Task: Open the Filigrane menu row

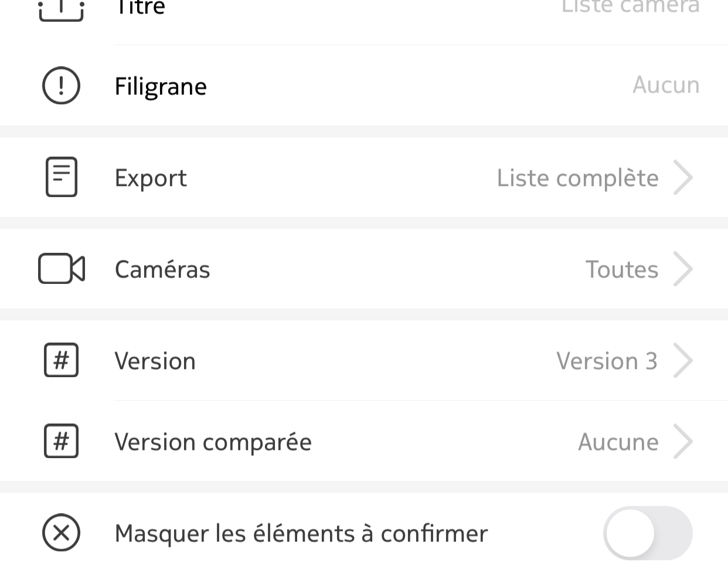Action: pos(364,86)
